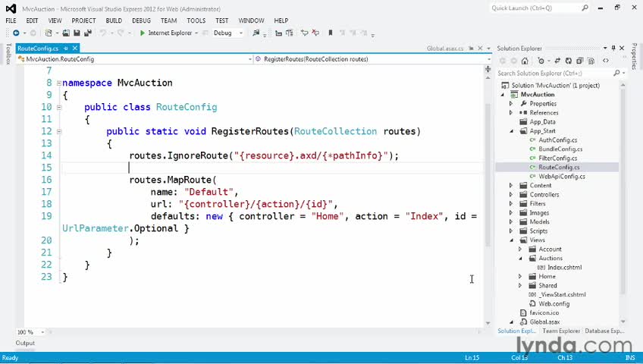This screenshot has height=364, width=643.
Task: Toggle auto-hide pin on Solution Explorer
Action: click(x=613, y=48)
